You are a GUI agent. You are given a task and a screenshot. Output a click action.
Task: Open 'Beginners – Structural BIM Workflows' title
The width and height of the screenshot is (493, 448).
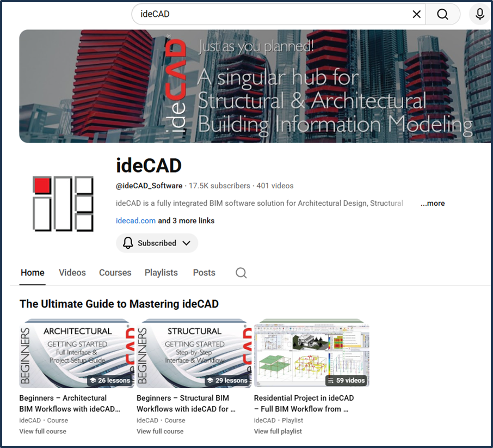[186, 403]
